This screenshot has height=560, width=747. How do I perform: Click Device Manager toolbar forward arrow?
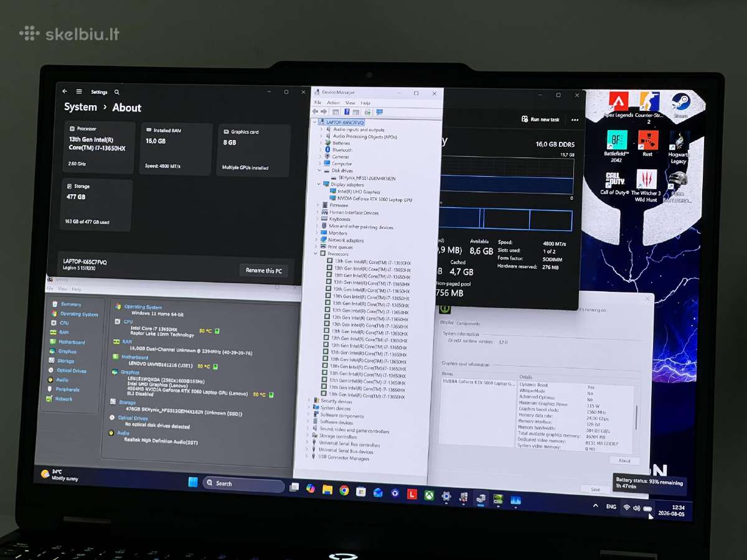324,111
